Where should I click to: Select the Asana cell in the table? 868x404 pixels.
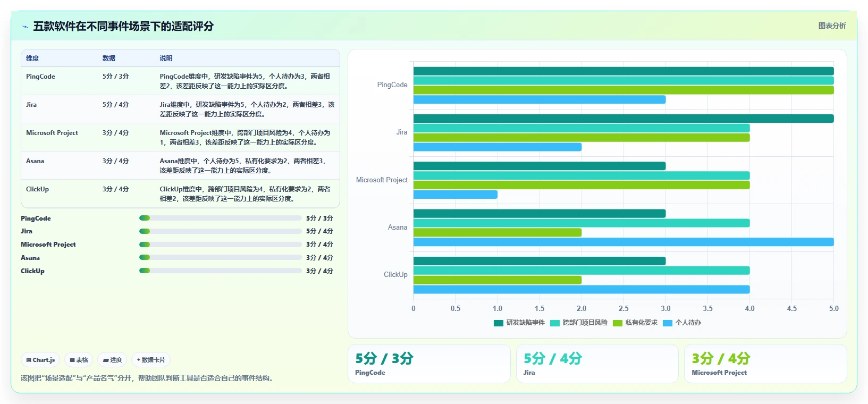point(35,161)
